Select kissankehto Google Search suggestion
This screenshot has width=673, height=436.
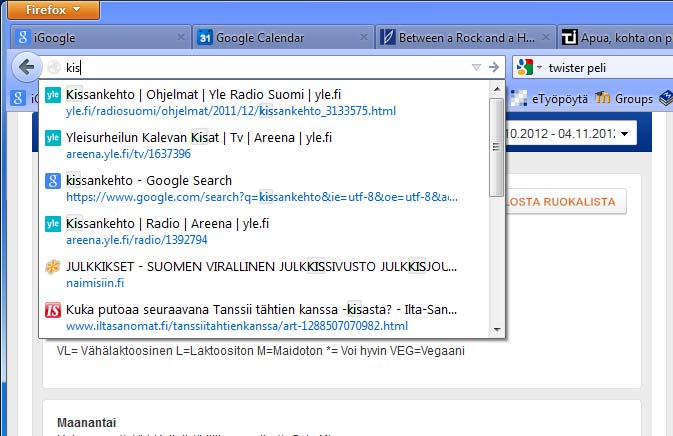(x=264, y=188)
